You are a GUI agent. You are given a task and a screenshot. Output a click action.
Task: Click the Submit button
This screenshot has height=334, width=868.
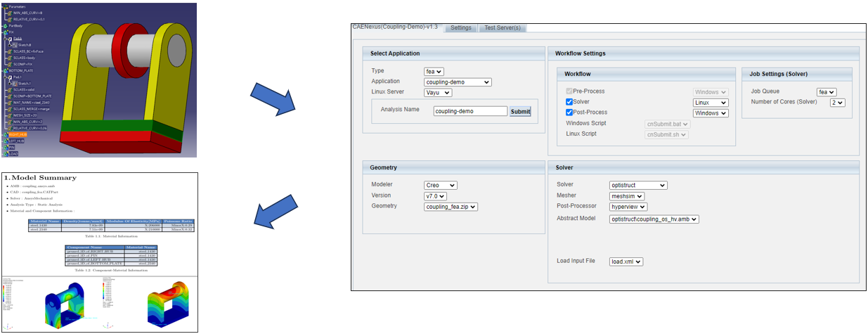click(x=520, y=111)
